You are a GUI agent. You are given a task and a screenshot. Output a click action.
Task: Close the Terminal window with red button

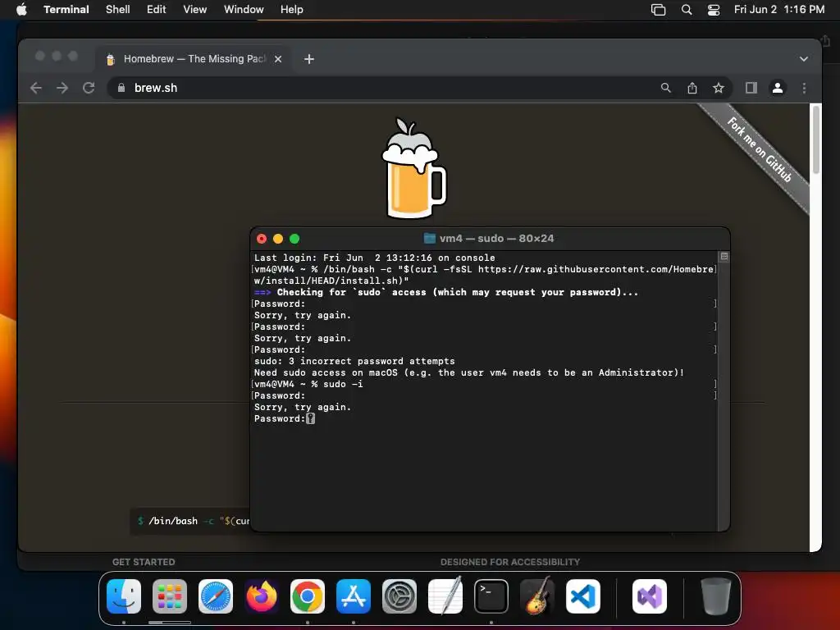click(262, 239)
